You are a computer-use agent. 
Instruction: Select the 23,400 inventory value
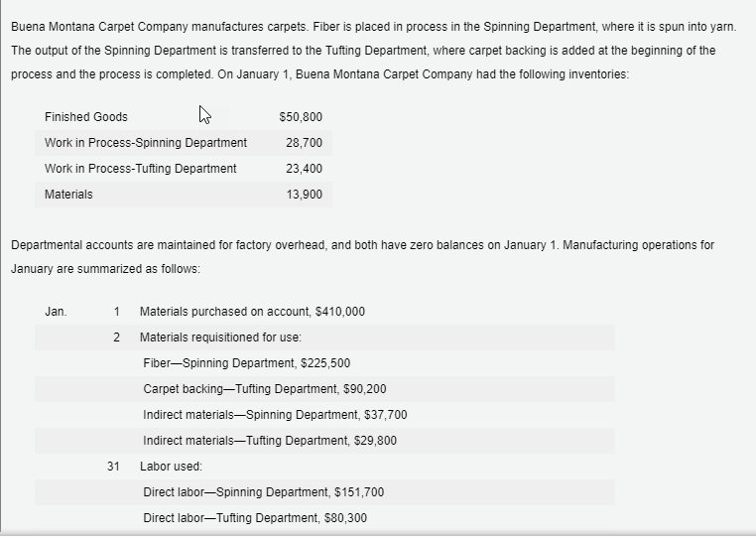(304, 169)
